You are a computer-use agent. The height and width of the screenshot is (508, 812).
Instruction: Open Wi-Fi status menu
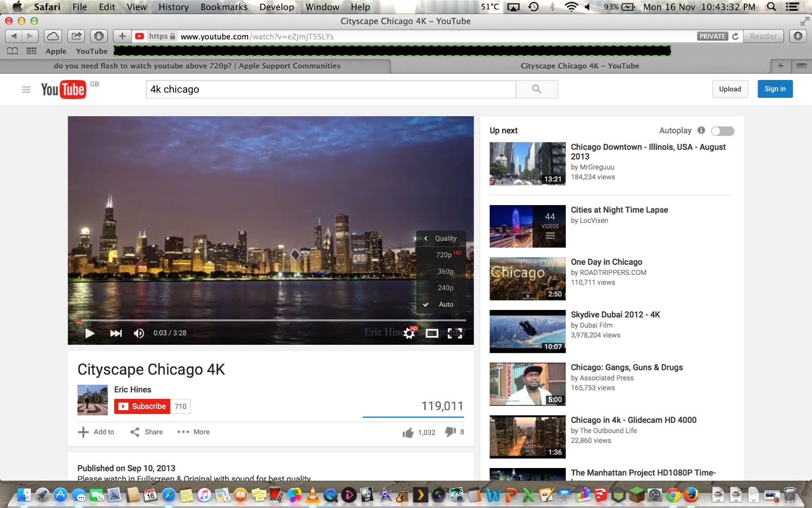point(571,7)
